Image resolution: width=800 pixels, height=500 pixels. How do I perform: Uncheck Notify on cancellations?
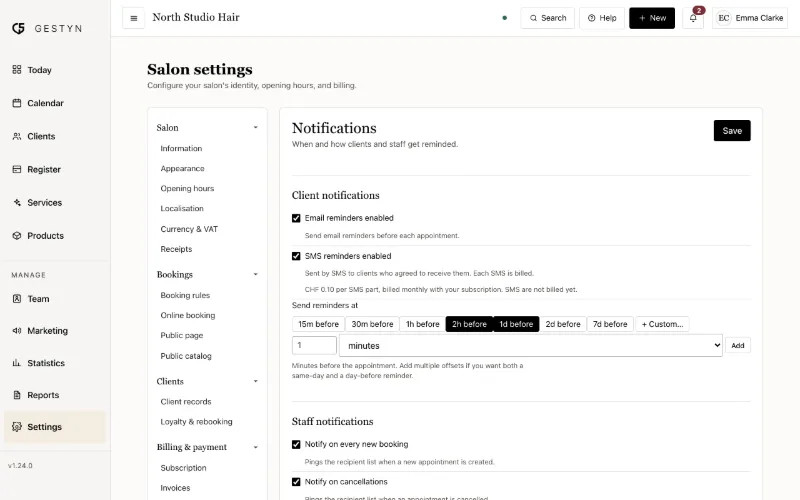click(x=296, y=482)
